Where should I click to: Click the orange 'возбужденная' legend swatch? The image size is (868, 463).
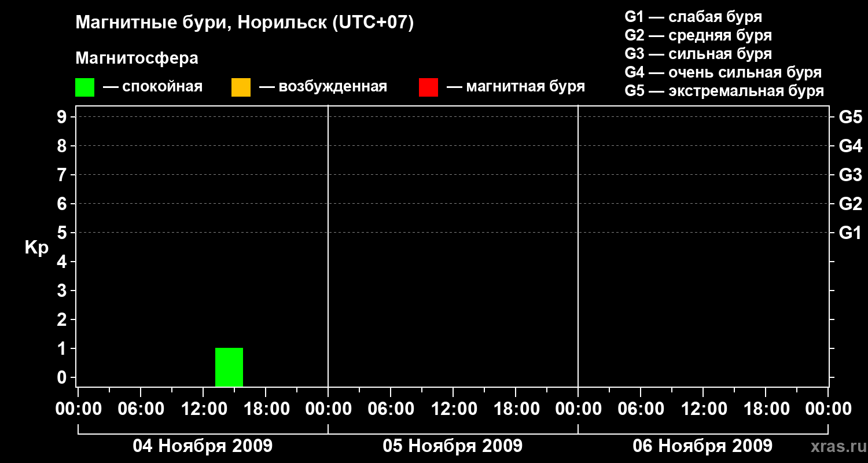241,87
